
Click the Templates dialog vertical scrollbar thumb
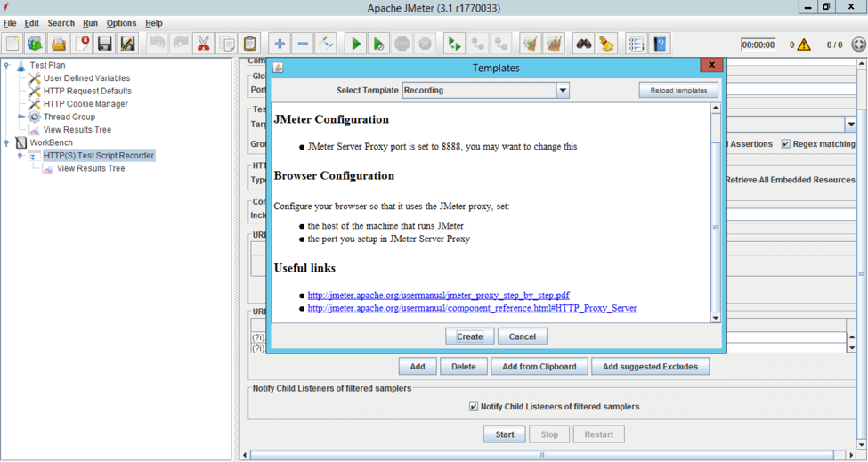click(x=715, y=227)
